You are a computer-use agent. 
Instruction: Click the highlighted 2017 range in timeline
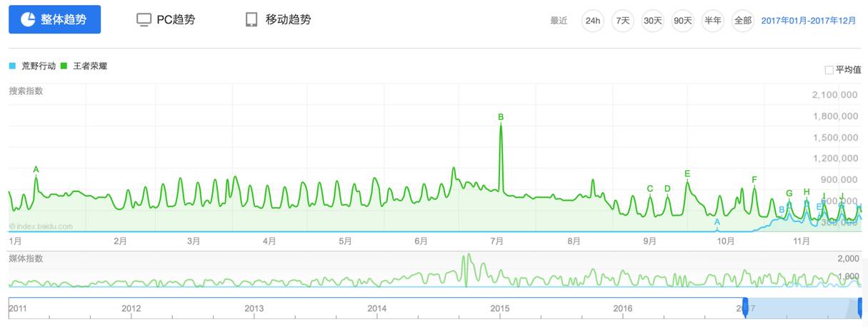pyautogui.click(x=802, y=308)
